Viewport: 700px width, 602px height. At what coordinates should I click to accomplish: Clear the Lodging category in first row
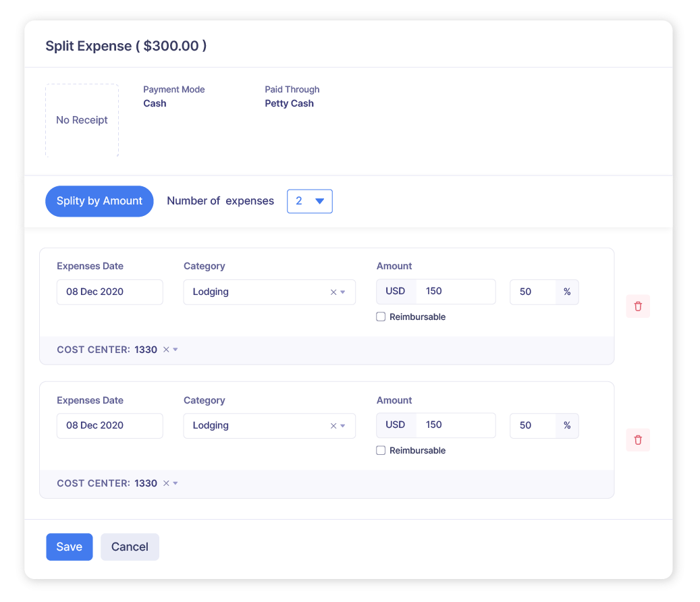click(x=333, y=292)
